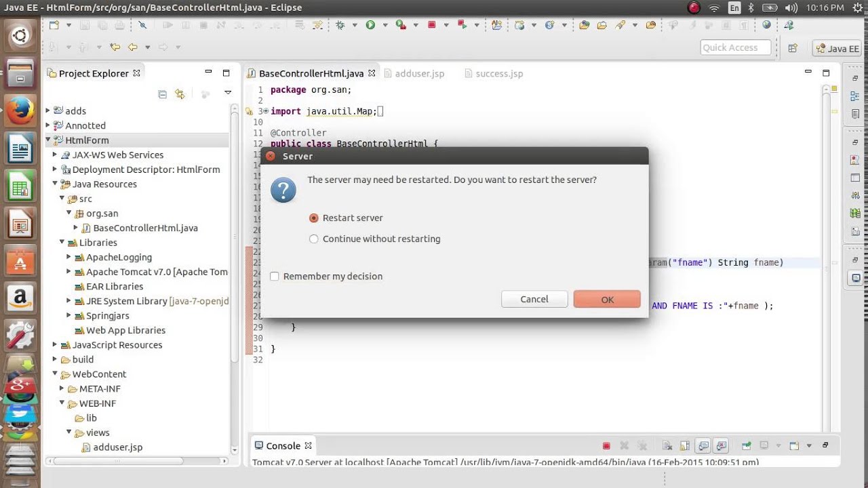Open Project Explorer view menu dropdown
868x488 pixels.
click(x=228, y=94)
